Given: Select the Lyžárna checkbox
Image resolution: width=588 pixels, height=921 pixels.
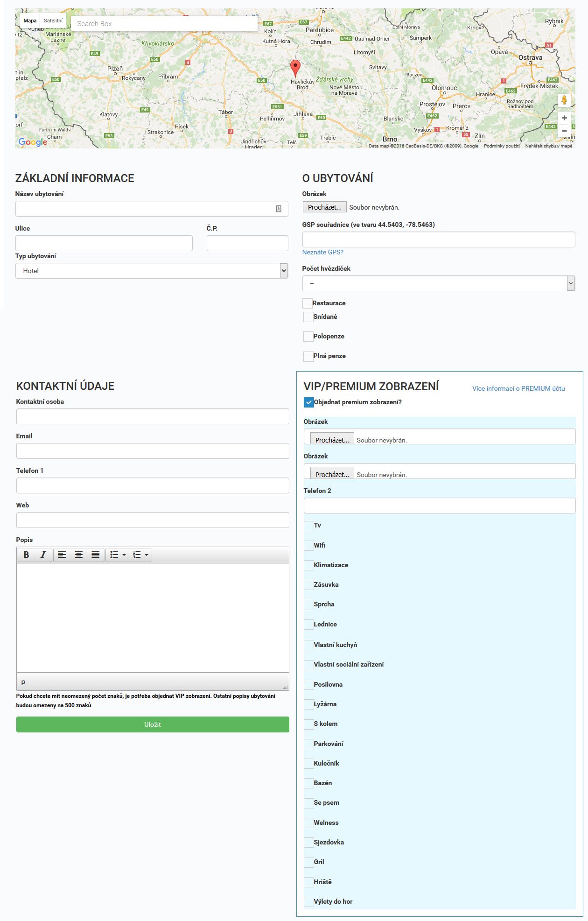Looking at the screenshot, I should coord(308,704).
